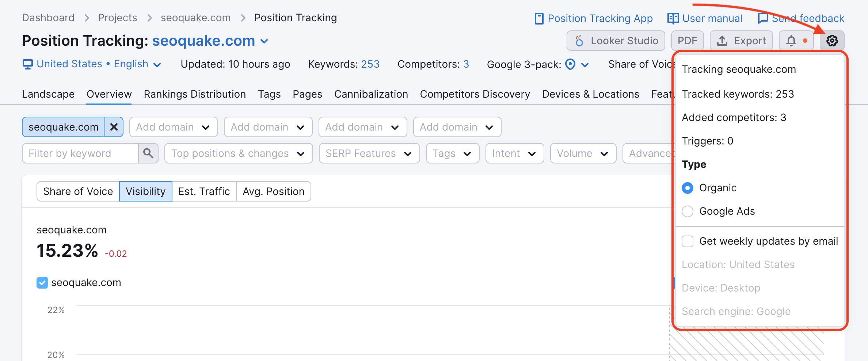This screenshot has height=361, width=868.
Task: Click the User manual book icon
Action: click(673, 18)
